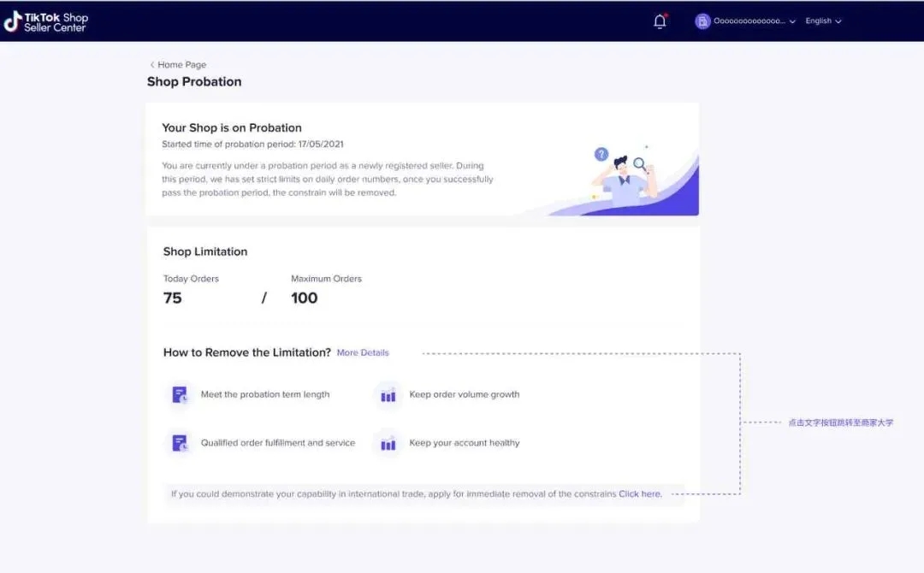
Task: Open the English language dropdown
Action: point(823,21)
